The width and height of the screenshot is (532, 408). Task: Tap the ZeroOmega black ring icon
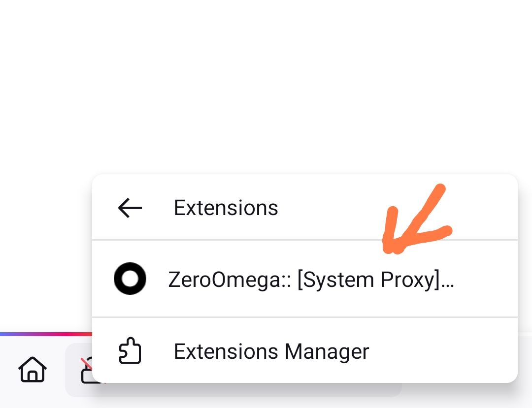130,279
